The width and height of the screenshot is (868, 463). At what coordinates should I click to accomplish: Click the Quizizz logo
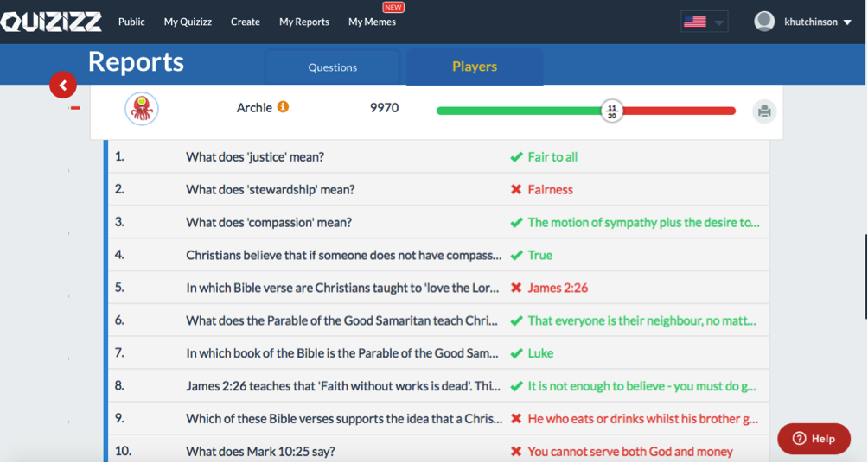(51, 22)
